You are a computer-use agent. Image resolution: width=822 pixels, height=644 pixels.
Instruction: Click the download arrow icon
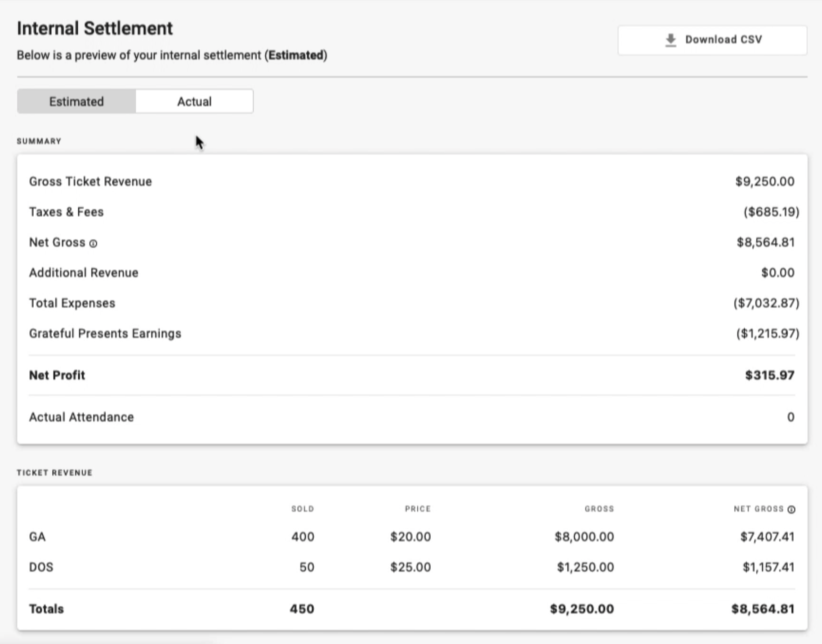670,40
